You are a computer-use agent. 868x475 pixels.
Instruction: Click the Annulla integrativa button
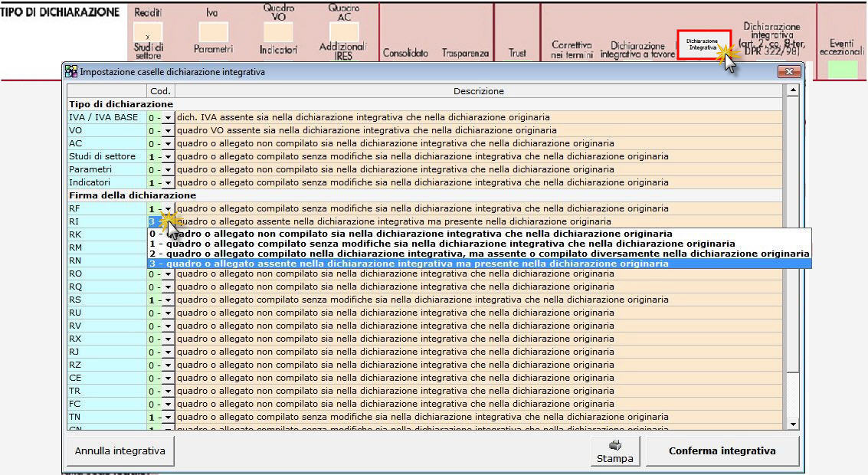tap(120, 451)
